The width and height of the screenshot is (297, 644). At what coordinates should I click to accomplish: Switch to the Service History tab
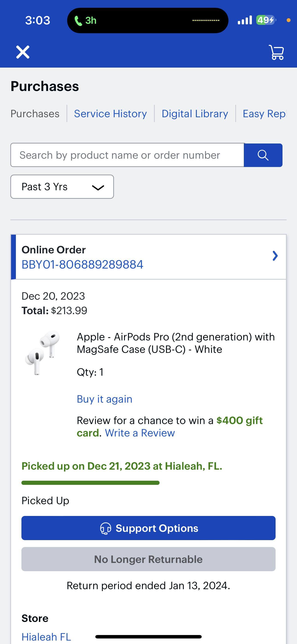click(110, 114)
